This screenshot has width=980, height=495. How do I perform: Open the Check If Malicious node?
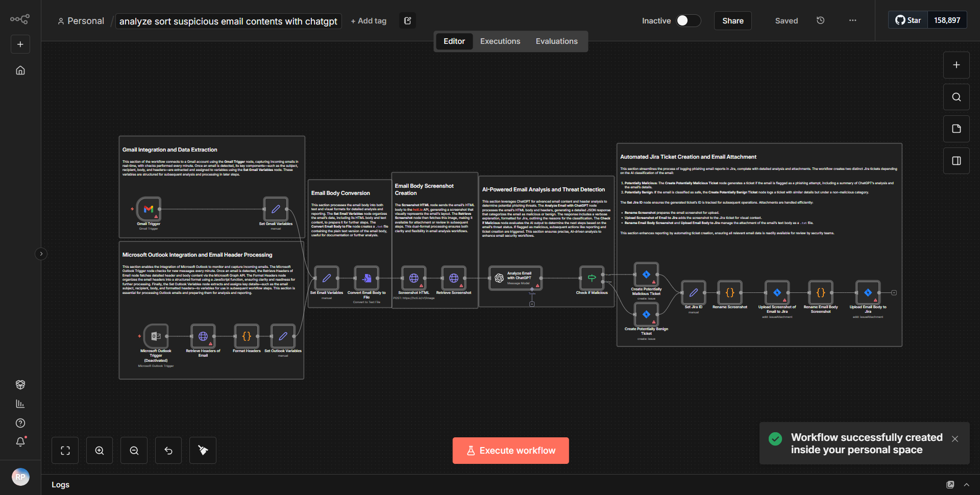[591, 277]
